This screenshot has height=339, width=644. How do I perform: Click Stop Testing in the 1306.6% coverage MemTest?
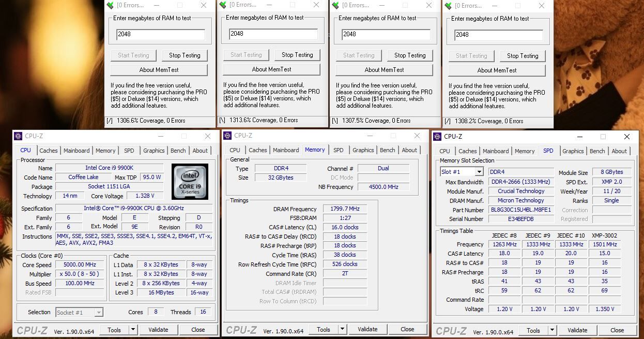185,55
